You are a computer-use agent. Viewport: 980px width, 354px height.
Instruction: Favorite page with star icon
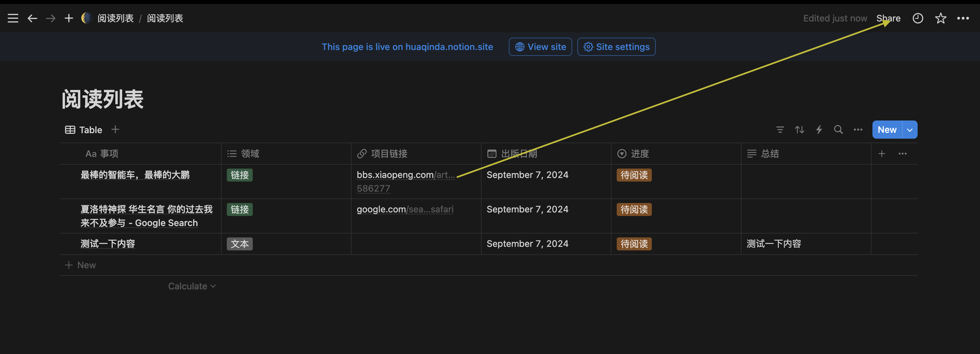940,18
